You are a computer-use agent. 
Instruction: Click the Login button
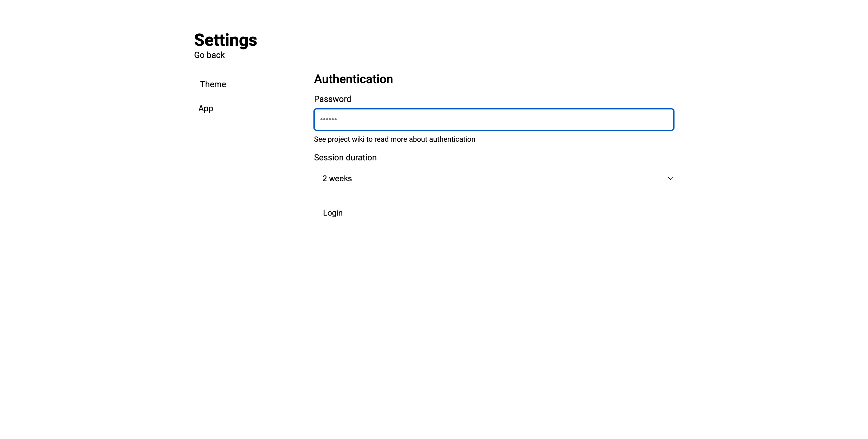[x=332, y=213]
